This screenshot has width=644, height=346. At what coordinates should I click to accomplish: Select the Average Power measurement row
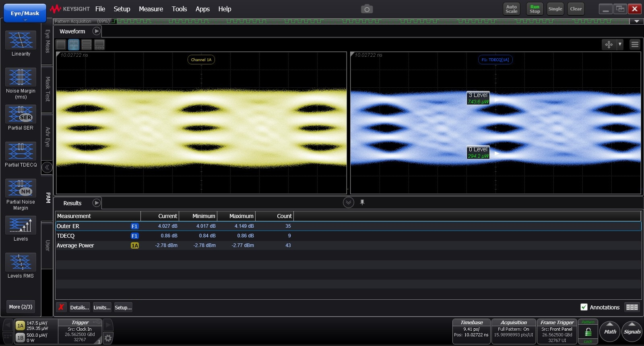[348, 245]
